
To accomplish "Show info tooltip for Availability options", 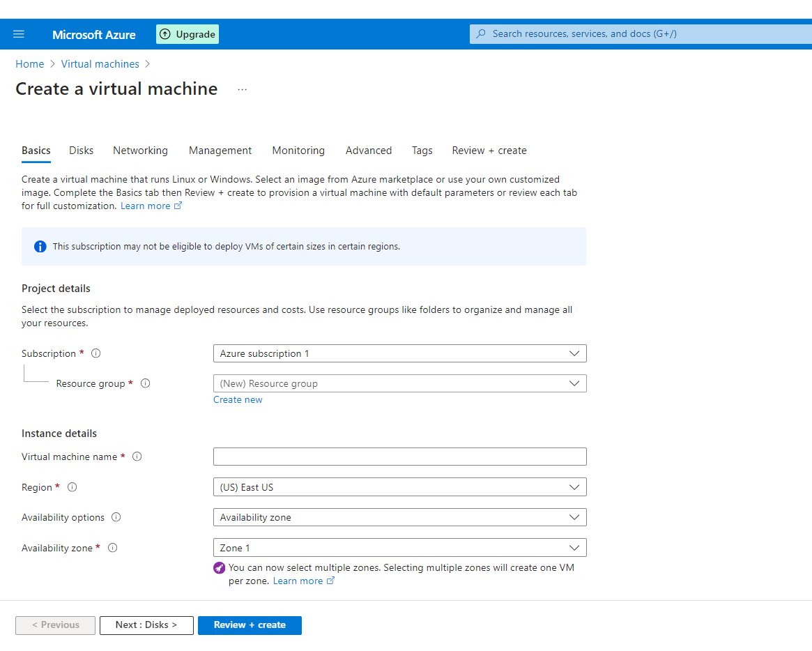I will (116, 517).
